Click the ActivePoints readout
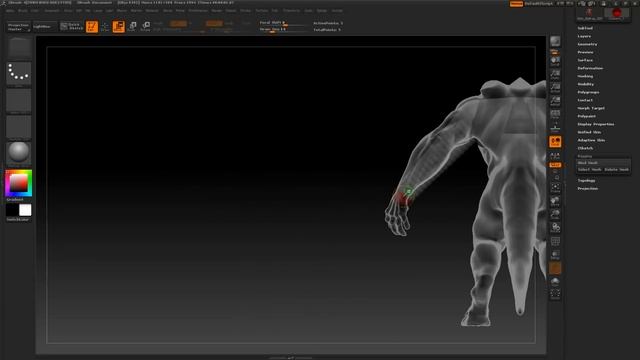The image size is (640, 360). (x=328, y=23)
